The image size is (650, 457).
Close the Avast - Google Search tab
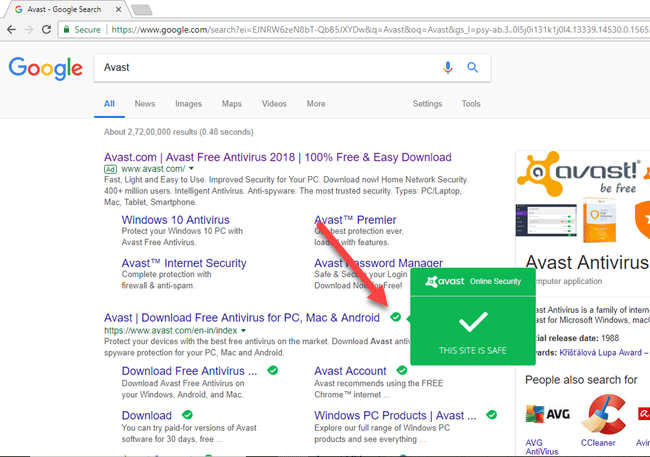pos(119,9)
